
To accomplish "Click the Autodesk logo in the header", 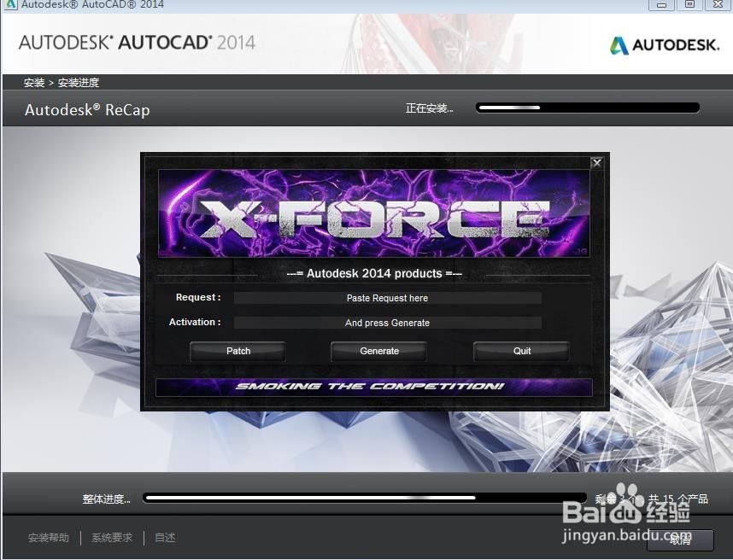I will (x=665, y=44).
